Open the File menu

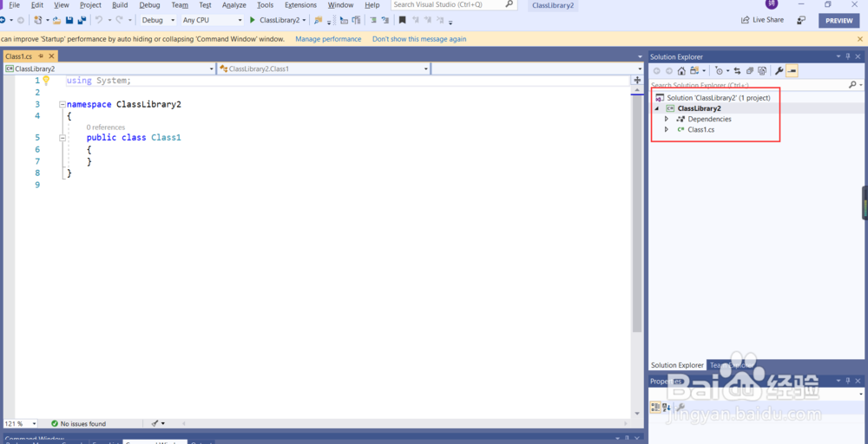point(15,5)
